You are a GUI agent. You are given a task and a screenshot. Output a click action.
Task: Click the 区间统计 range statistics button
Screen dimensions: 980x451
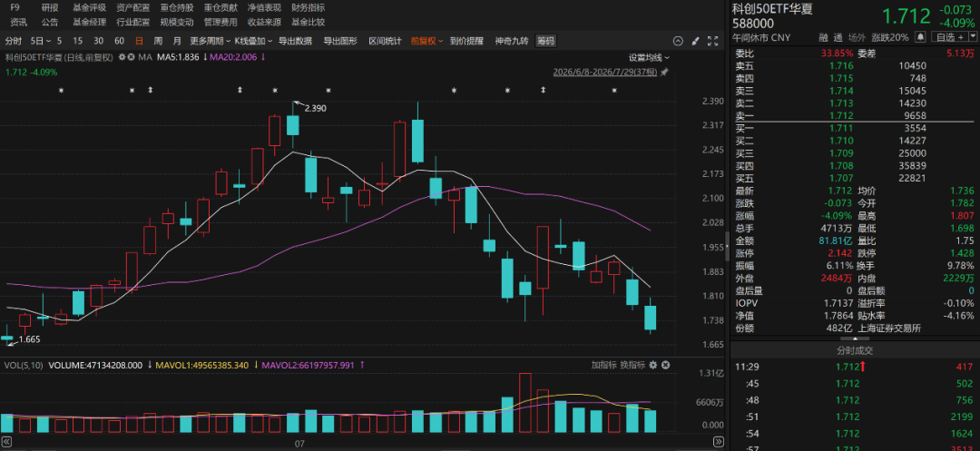(385, 41)
